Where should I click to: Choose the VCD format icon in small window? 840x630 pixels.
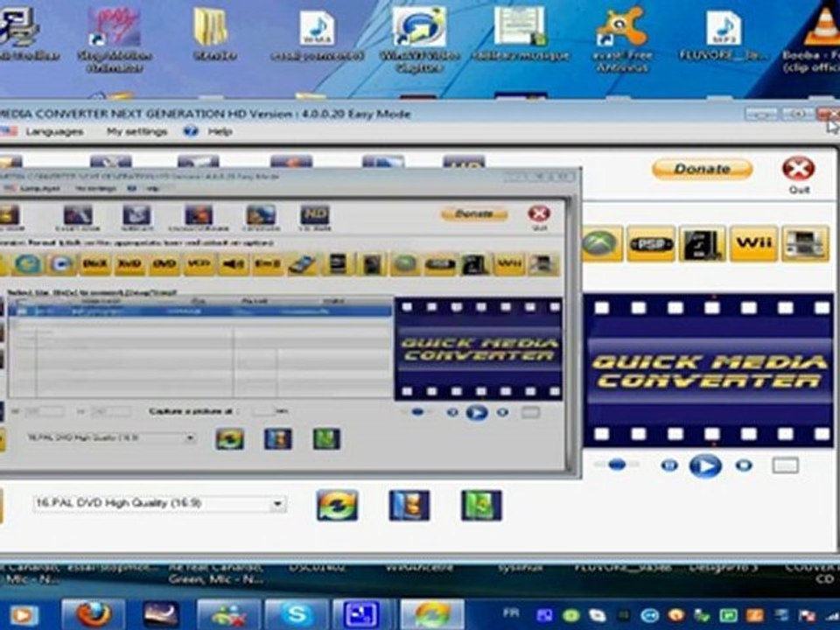click(199, 264)
